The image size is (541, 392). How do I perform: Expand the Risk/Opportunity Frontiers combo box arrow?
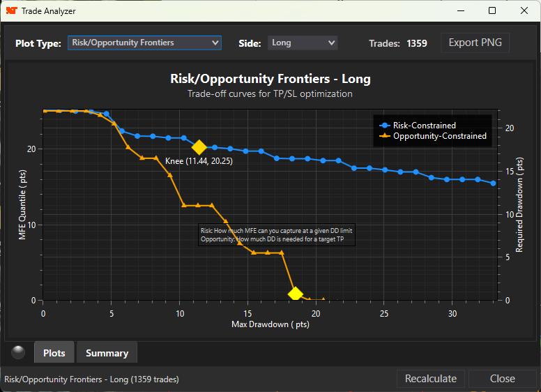pyautogui.click(x=215, y=43)
